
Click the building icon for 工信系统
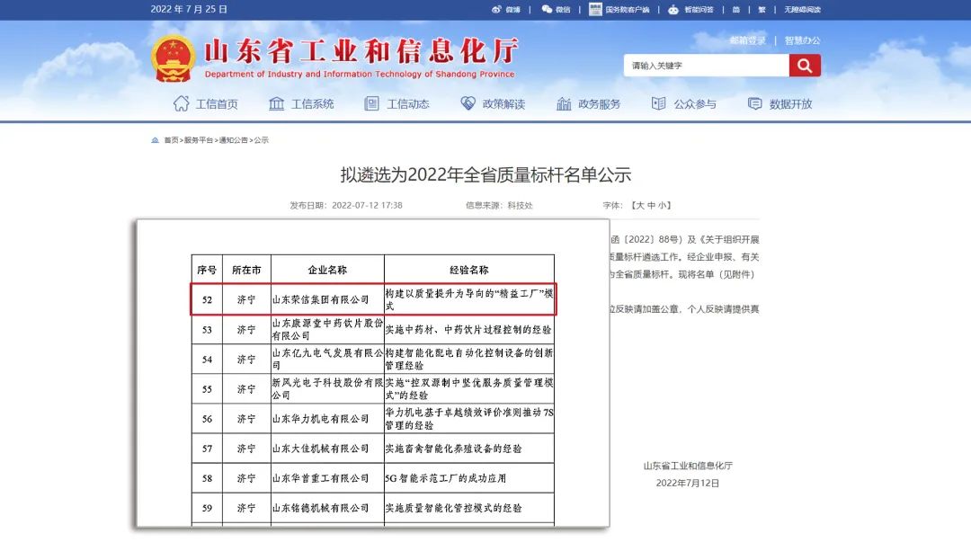click(278, 103)
